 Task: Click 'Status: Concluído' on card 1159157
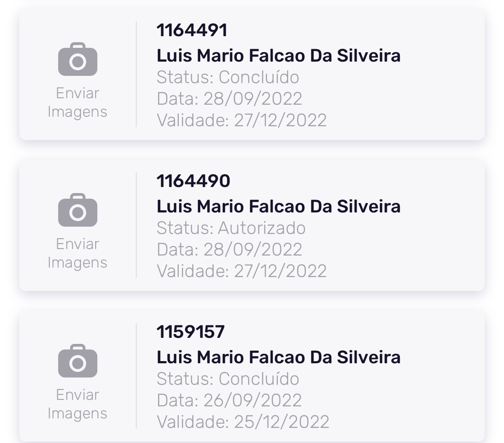228,379
